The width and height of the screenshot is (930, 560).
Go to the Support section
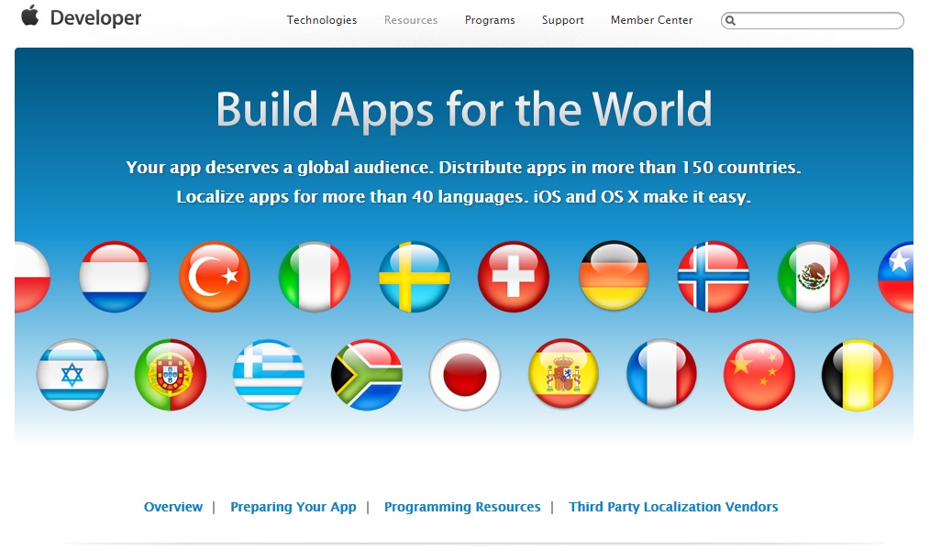coord(562,20)
